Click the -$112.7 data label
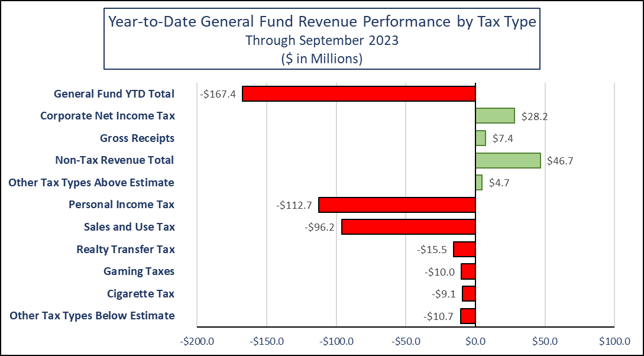 (294, 205)
